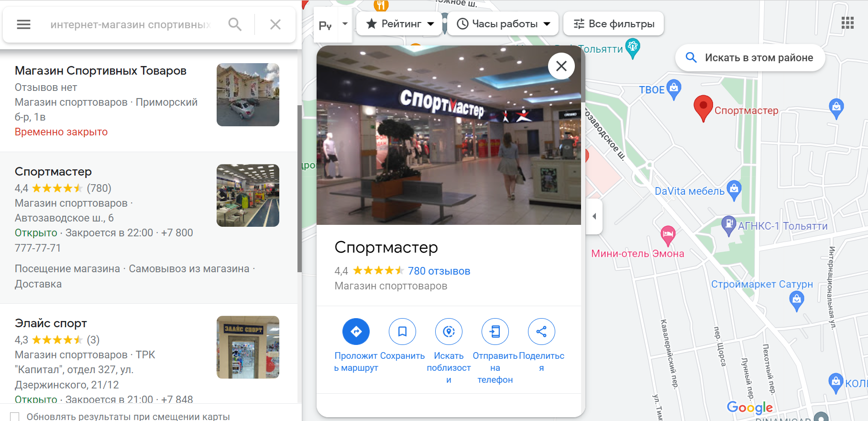The height and width of the screenshot is (421, 868).
Task: Click Искать в этом районе button
Action: coord(750,58)
